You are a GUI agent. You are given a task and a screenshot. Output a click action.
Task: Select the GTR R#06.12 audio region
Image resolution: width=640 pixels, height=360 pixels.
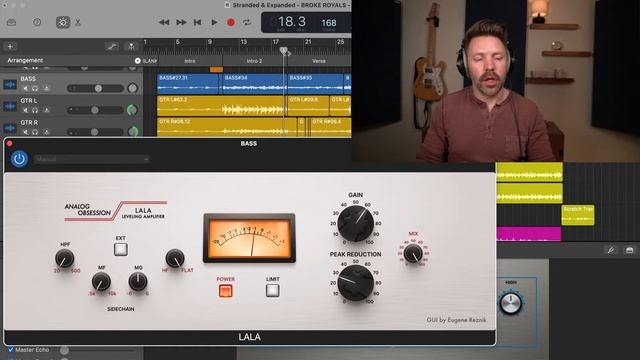coord(227,127)
